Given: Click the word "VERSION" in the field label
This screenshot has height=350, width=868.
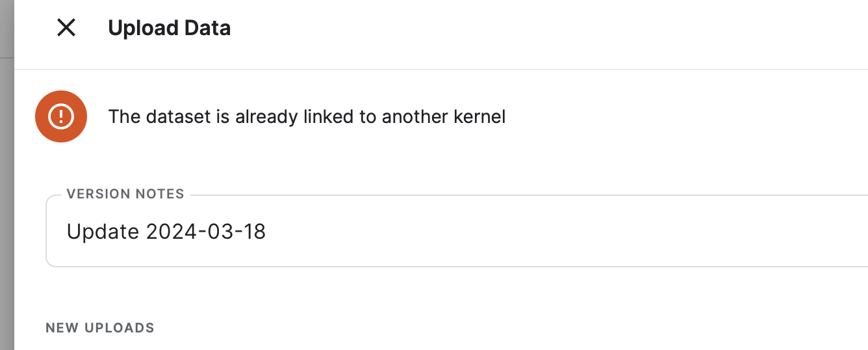Looking at the screenshot, I should [97, 194].
